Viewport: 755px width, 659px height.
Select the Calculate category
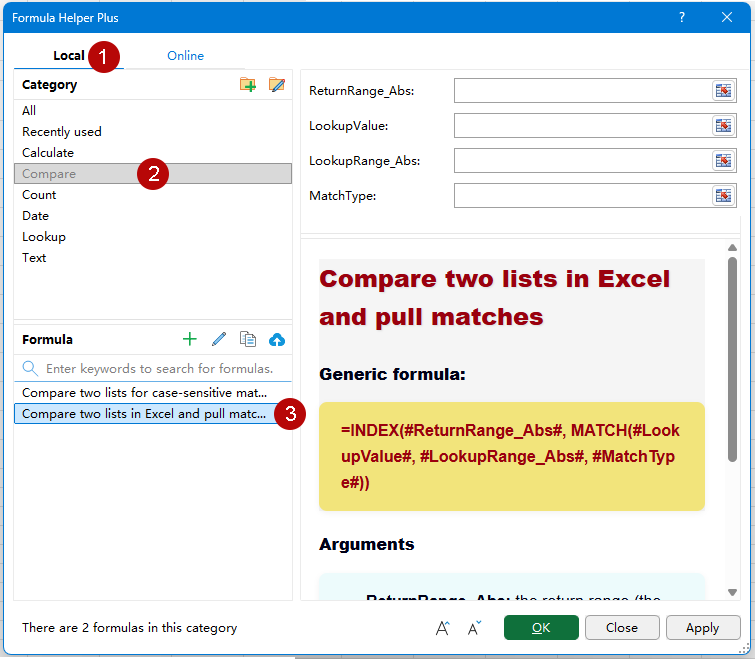coord(153,153)
